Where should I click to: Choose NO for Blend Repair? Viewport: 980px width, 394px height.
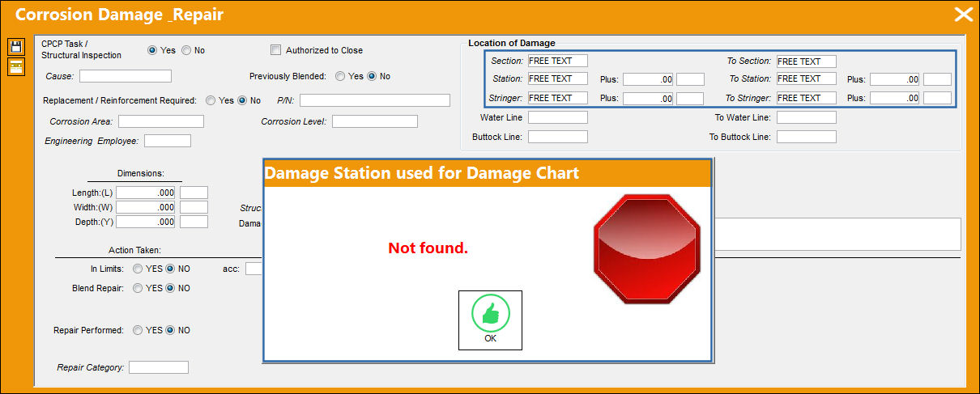coord(170,288)
